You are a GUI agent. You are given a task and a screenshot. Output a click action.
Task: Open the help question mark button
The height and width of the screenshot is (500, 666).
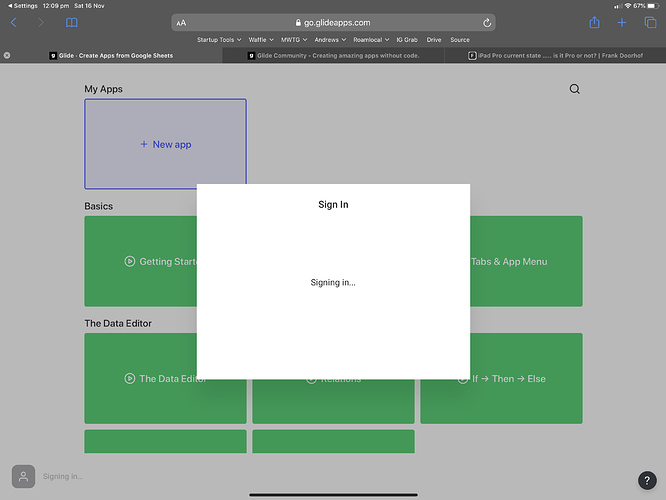[647, 480]
